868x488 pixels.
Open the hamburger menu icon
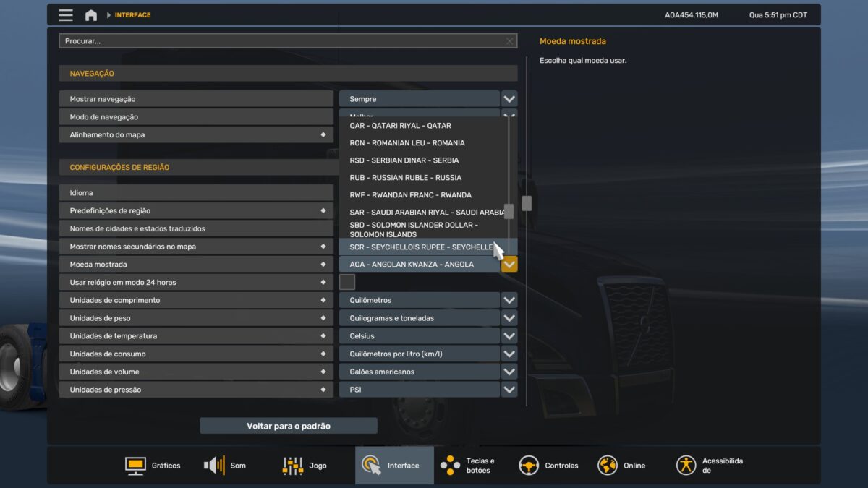(x=66, y=15)
